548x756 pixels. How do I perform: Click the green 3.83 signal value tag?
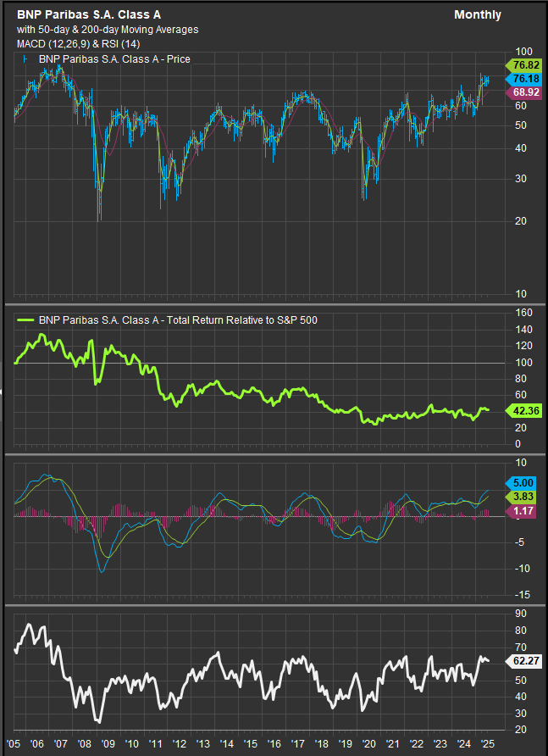click(x=523, y=497)
